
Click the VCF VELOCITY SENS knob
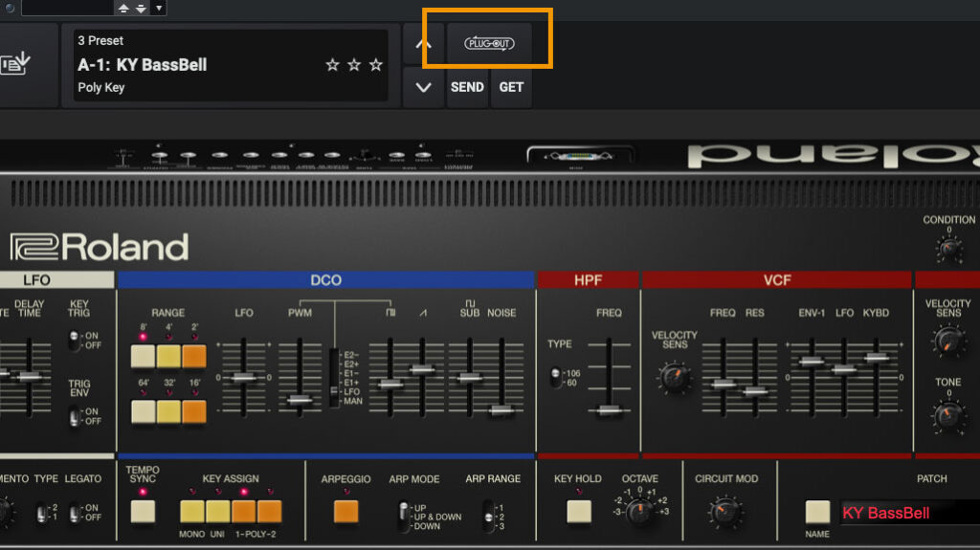674,377
